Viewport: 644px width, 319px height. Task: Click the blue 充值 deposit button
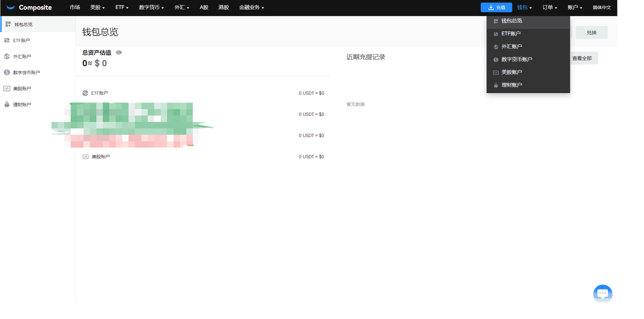[x=496, y=7]
